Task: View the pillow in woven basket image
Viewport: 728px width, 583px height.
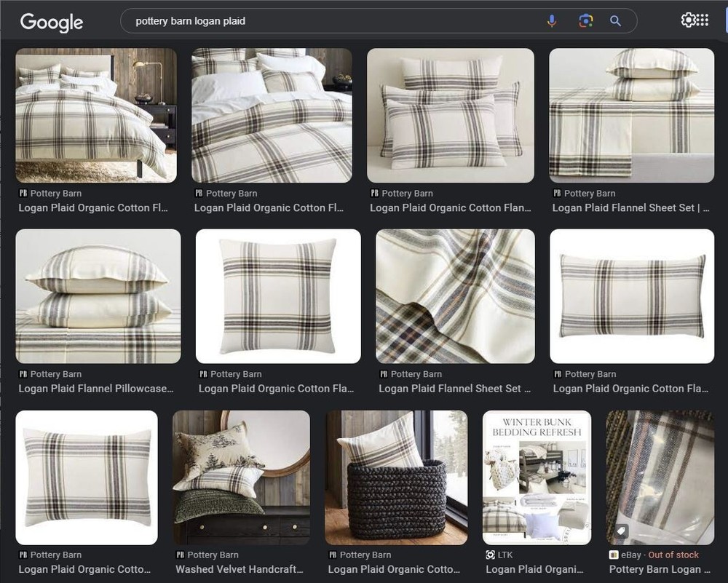Action: click(x=396, y=477)
